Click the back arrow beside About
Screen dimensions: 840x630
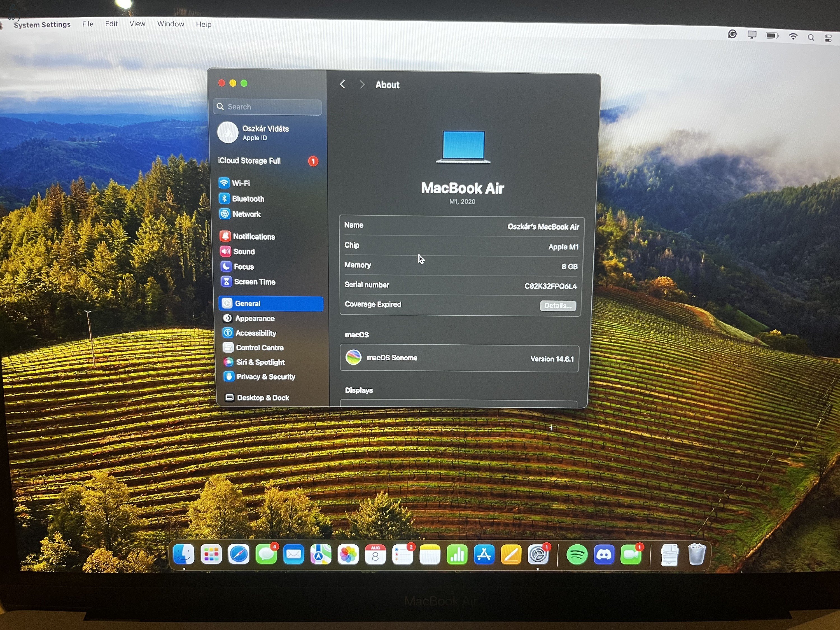(342, 84)
